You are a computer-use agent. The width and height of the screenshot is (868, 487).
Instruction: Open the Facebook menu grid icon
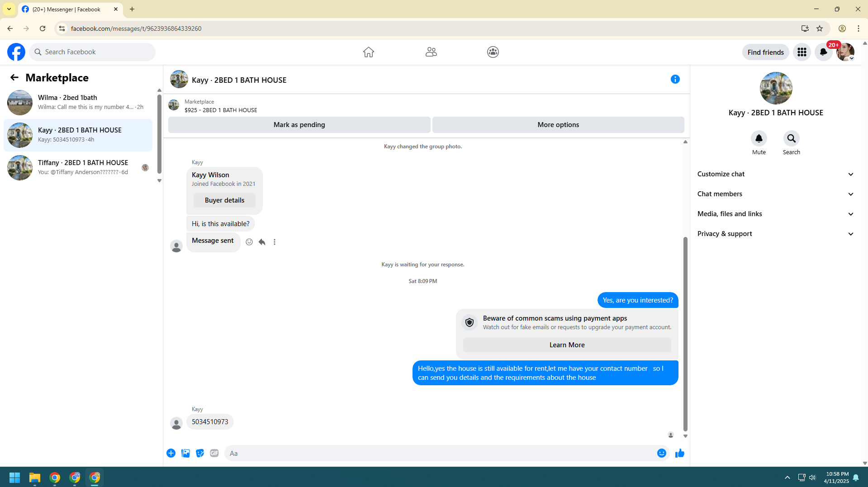click(x=802, y=52)
